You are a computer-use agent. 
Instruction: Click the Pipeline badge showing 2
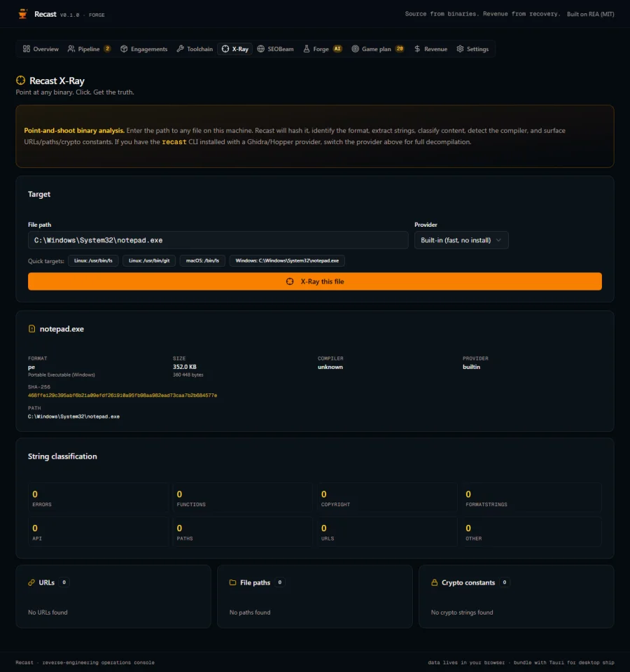pos(107,49)
